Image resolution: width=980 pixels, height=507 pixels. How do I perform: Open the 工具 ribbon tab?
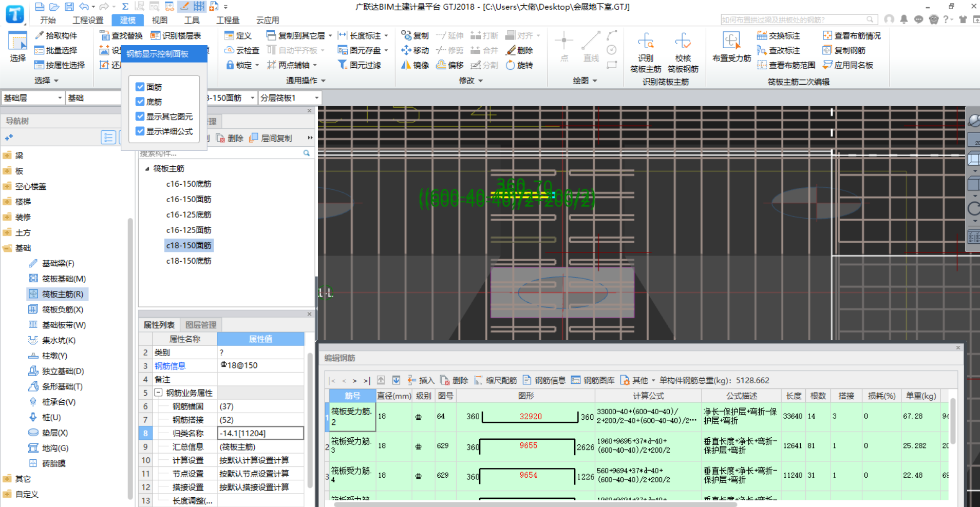tap(192, 20)
